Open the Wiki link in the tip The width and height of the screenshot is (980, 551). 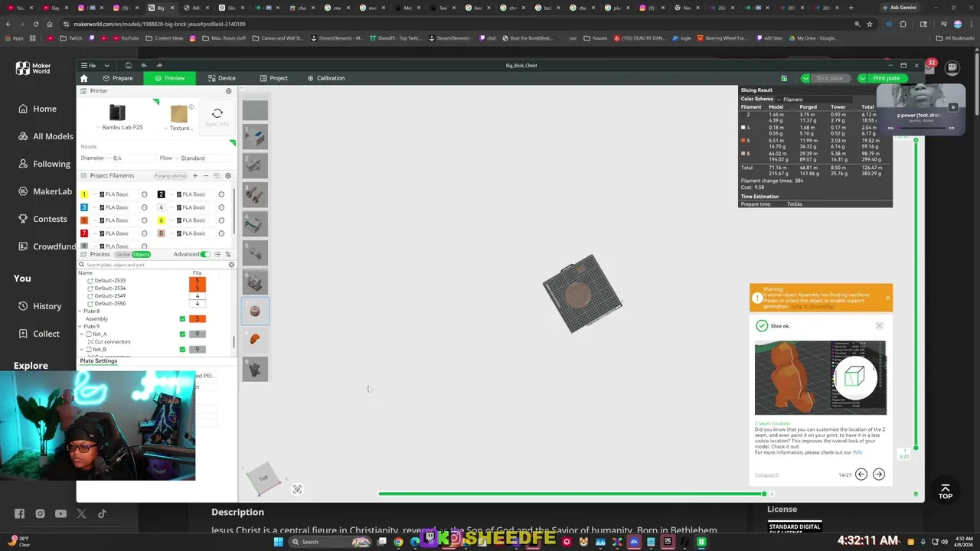(x=857, y=452)
